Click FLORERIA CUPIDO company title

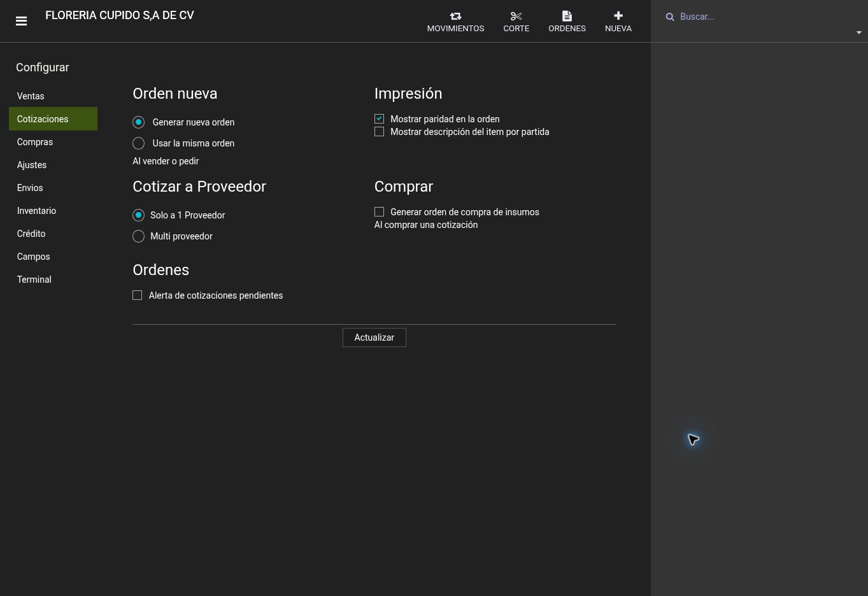pyautogui.click(x=120, y=15)
